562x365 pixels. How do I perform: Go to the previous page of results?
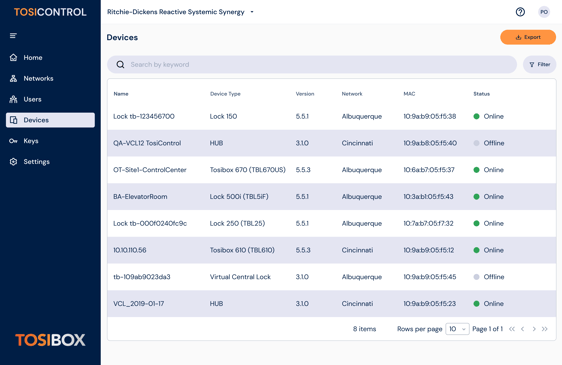(x=523, y=329)
